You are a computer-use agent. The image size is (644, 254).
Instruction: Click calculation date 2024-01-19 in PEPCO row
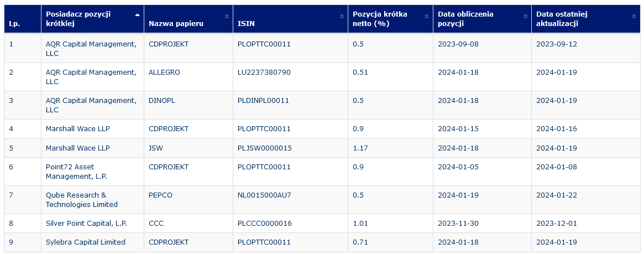coord(458,195)
